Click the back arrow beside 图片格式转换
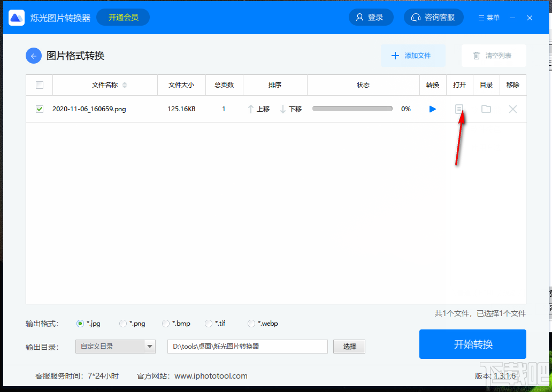 33,56
